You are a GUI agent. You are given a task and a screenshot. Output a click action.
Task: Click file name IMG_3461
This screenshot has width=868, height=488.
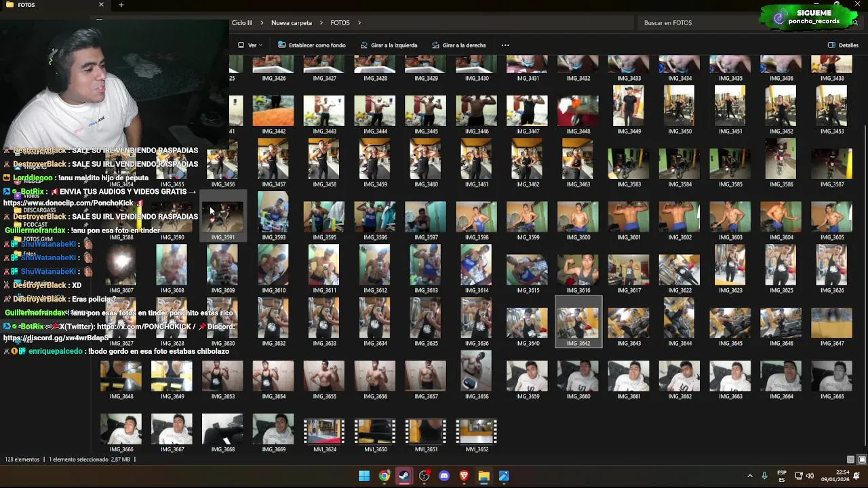pyautogui.click(x=477, y=184)
